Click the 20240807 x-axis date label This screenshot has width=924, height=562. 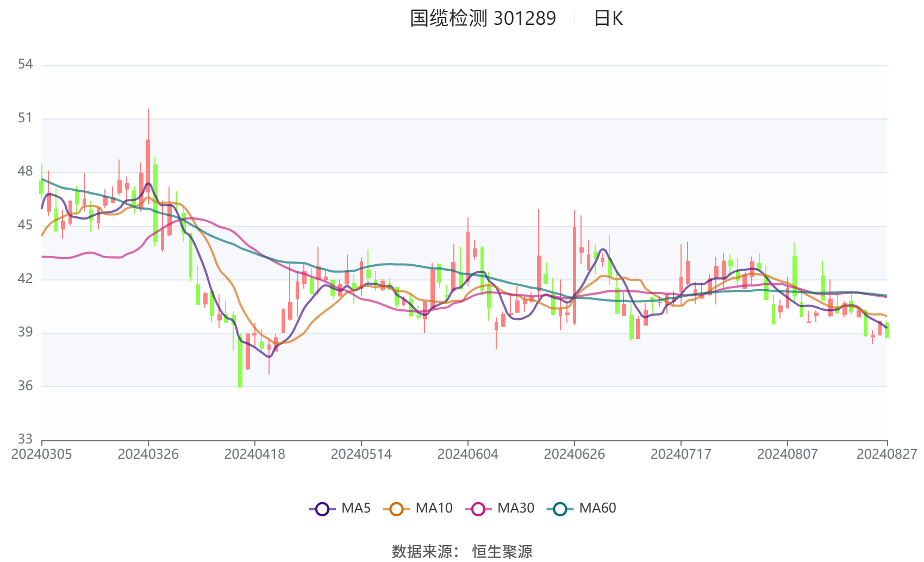787,454
